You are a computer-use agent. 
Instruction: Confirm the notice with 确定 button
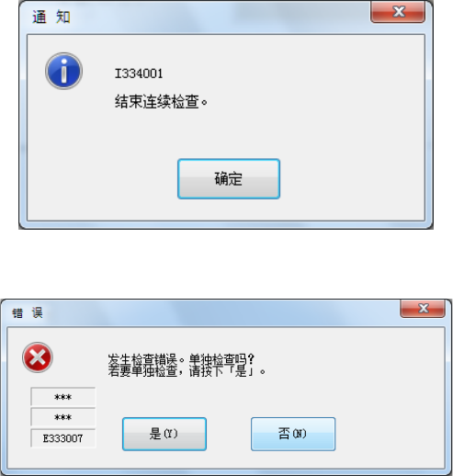(229, 179)
